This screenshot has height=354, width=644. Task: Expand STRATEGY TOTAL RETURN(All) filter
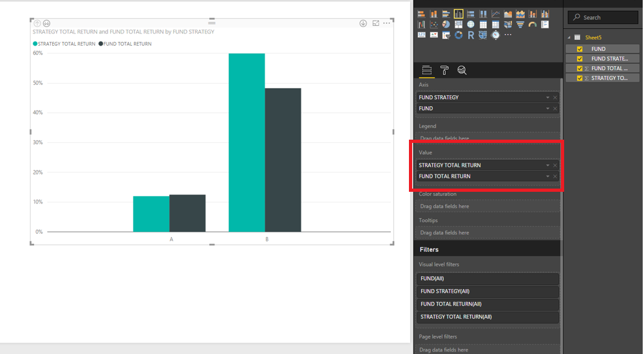click(488, 317)
